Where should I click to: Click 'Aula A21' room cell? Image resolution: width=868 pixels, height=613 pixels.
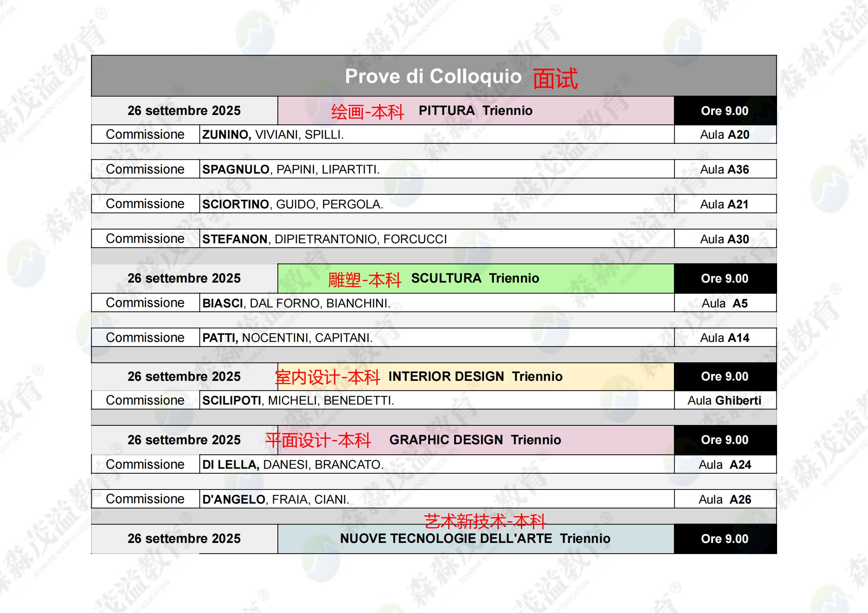[725, 204]
